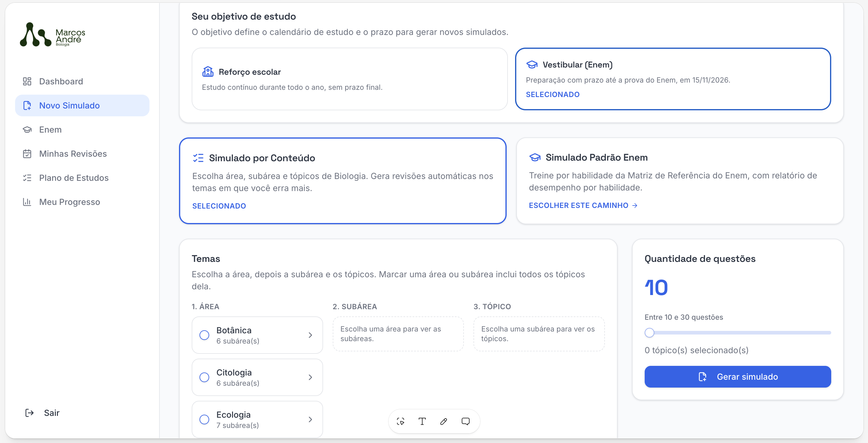Select the Botânica radio button
Viewport: 868px width, 443px height.
click(x=204, y=335)
